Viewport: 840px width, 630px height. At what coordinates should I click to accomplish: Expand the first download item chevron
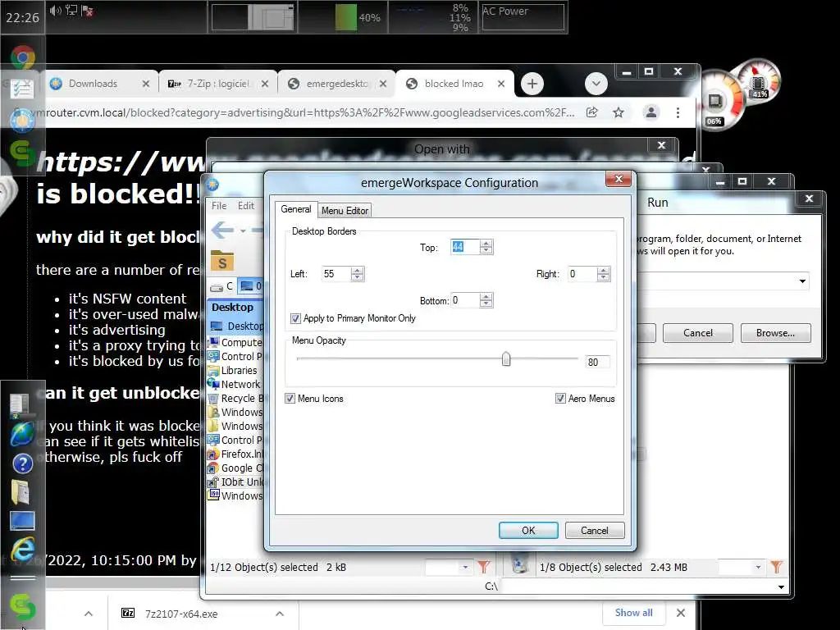pyautogui.click(x=89, y=614)
